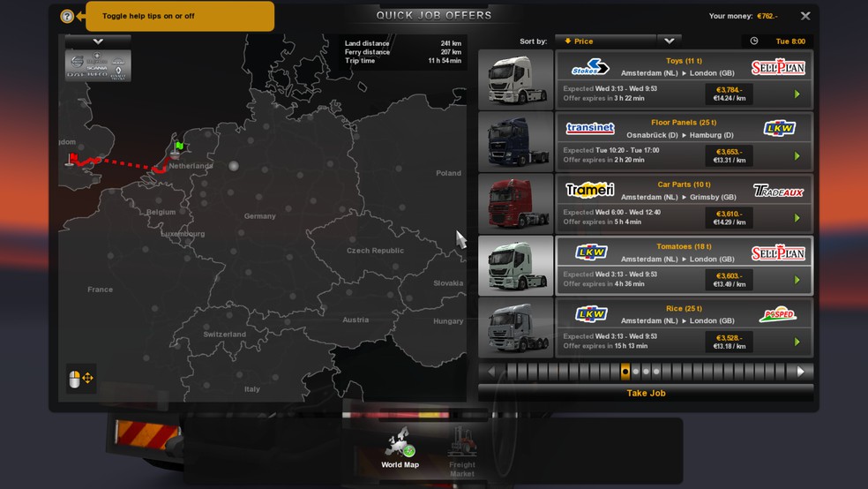Click the clock icon beside Tue 8:00
Screen dimensions: 868x489
754,41
